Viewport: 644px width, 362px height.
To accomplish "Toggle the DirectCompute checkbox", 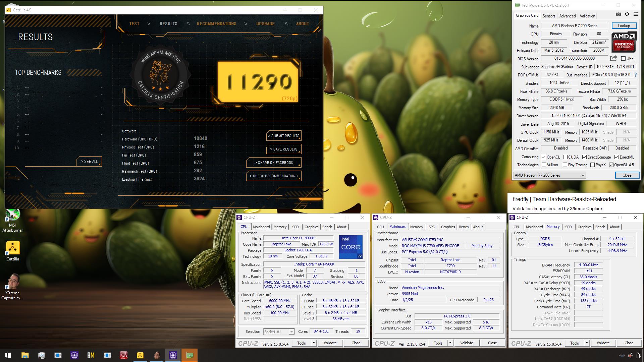I will click(584, 157).
